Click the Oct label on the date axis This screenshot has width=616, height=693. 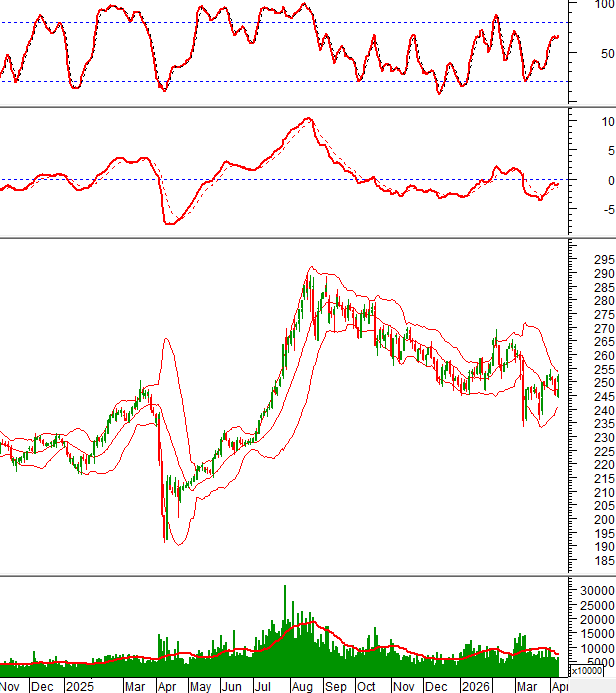click(369, 687)
